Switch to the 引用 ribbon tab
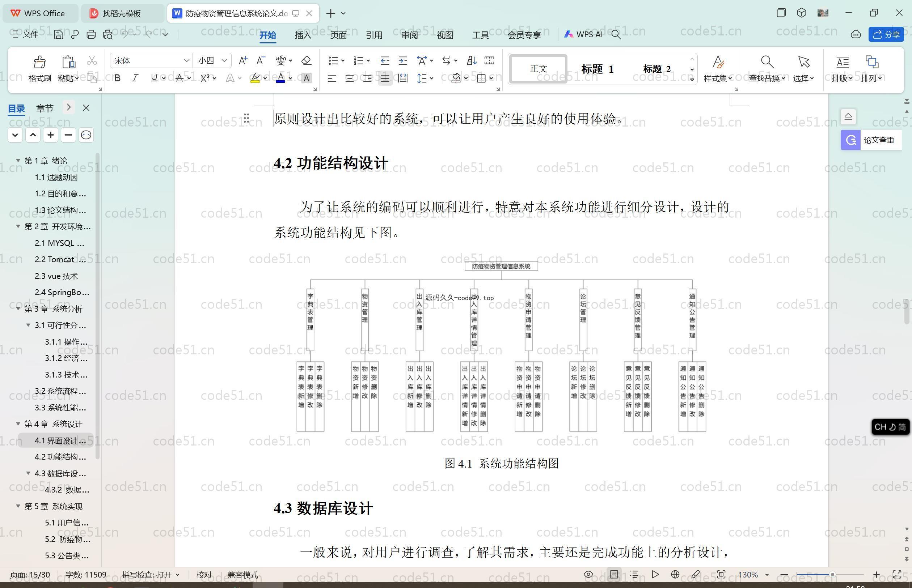Screen dimensions: 912x588 tap(374, 35)
